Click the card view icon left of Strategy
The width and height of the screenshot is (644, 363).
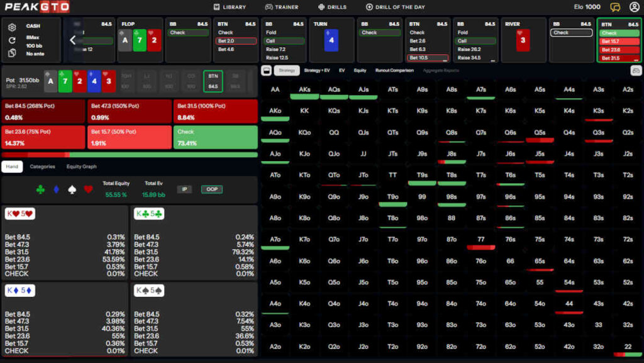point(266,70)
